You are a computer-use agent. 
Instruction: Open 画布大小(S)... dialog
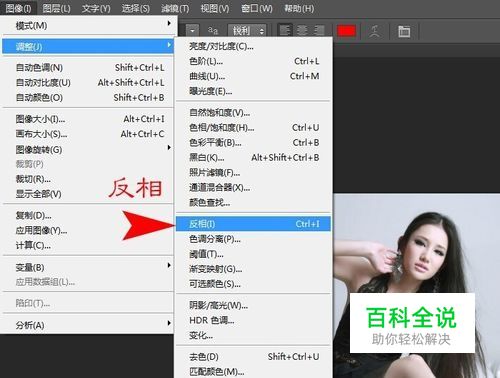tap(88, 134)
